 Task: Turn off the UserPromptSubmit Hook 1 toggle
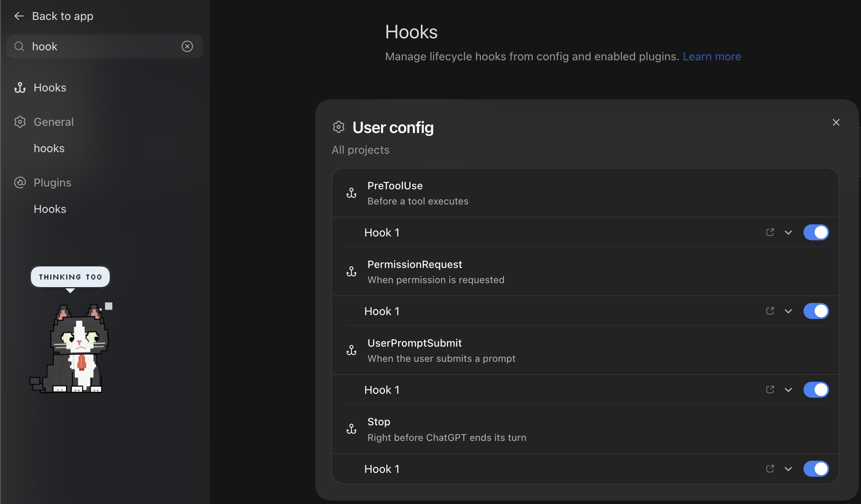click(x=816, y=390)
